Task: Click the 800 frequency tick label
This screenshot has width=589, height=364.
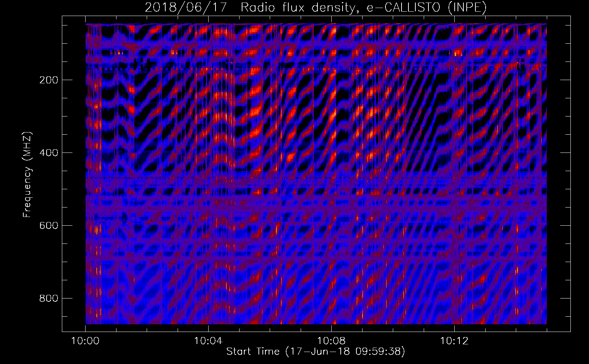Action: coord(49,298)
